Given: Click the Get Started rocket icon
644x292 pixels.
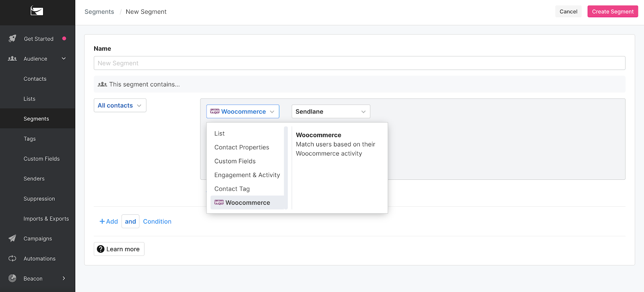Looking at the screenshot, I should (12, 39).
